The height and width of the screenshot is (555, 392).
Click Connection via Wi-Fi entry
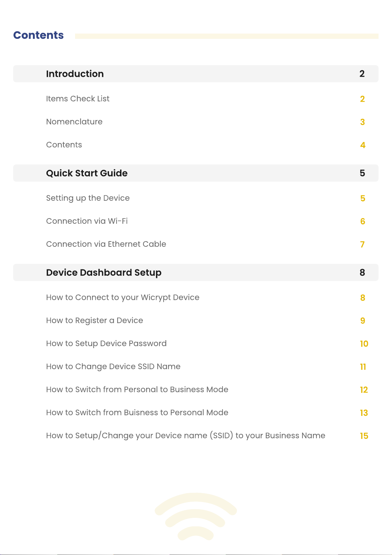pyautogui.click(x=87, y=221)
